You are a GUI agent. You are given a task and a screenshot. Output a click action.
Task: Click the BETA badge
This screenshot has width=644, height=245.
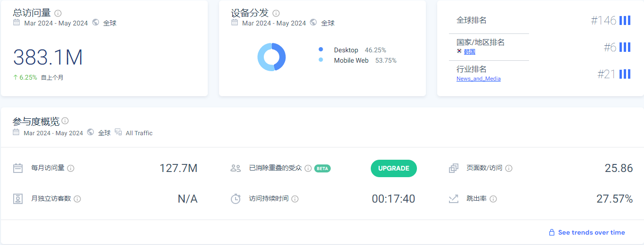tap(322, 168)
